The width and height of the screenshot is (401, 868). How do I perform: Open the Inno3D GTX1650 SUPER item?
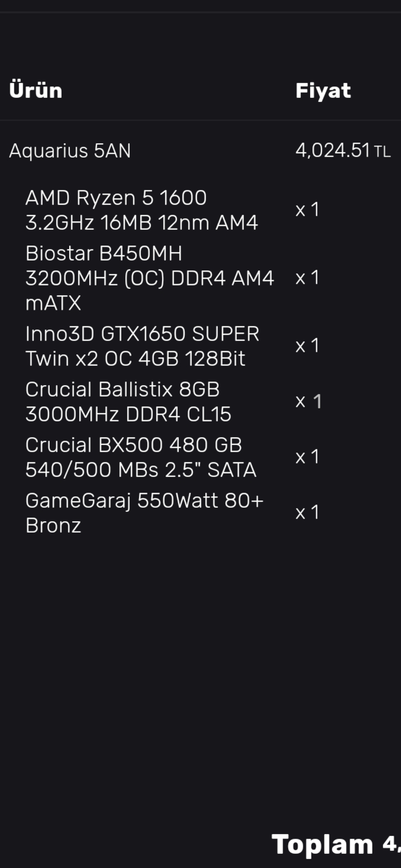(142, 346)
